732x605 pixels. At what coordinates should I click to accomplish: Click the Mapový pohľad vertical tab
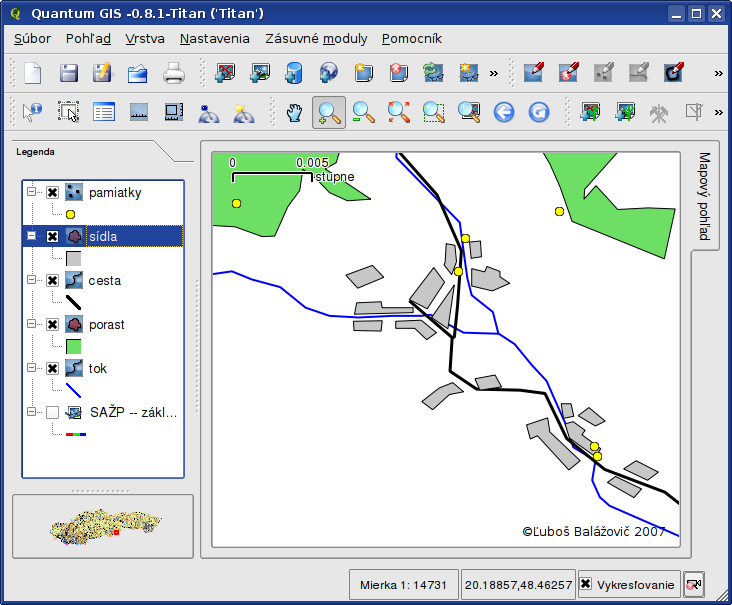(704, 196)
